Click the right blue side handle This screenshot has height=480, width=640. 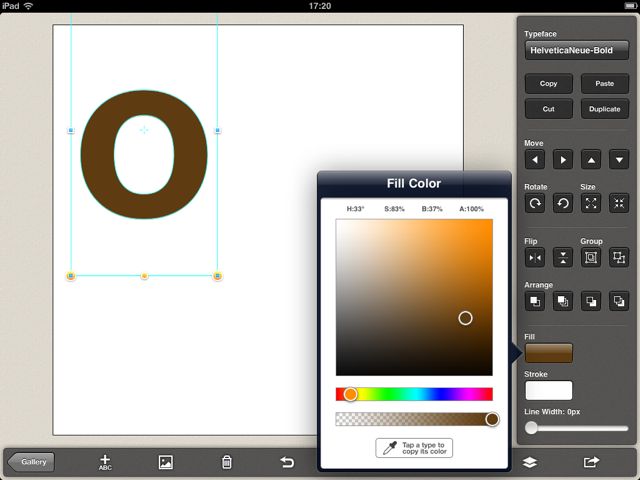click(x=218, y=131)
